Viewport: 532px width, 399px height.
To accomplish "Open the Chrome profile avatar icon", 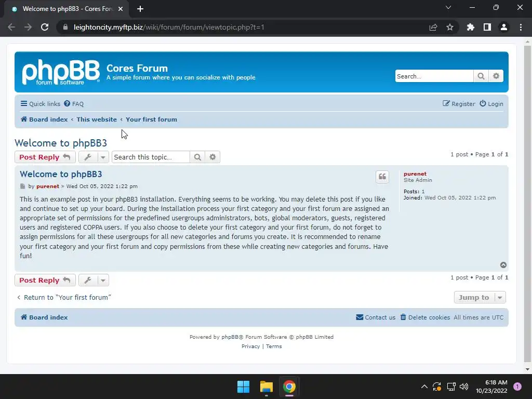I will click(x=504, y=27).
